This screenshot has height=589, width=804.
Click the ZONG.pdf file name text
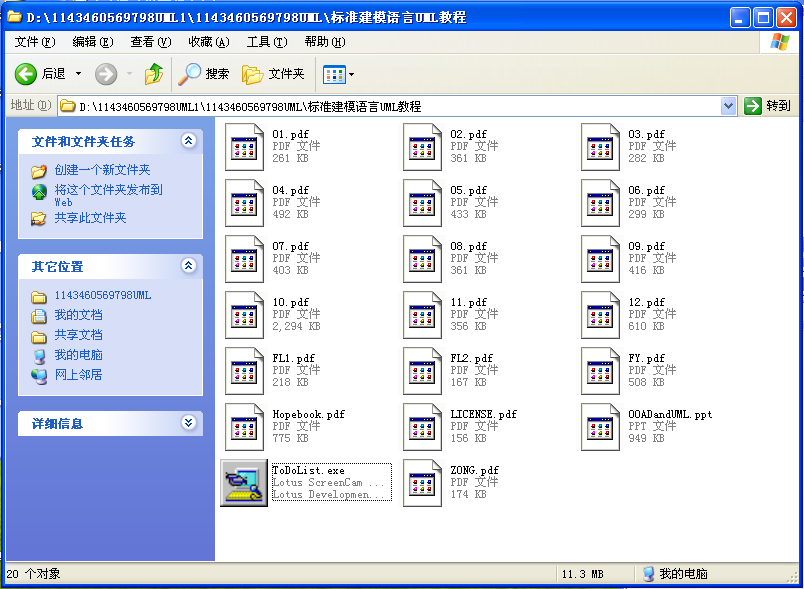point(474,471)
